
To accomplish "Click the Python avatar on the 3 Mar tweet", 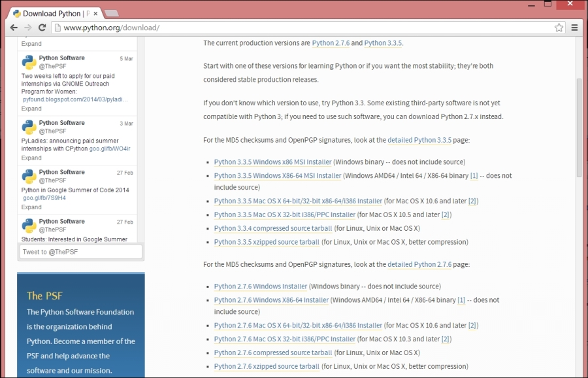I will coord(29,128).
